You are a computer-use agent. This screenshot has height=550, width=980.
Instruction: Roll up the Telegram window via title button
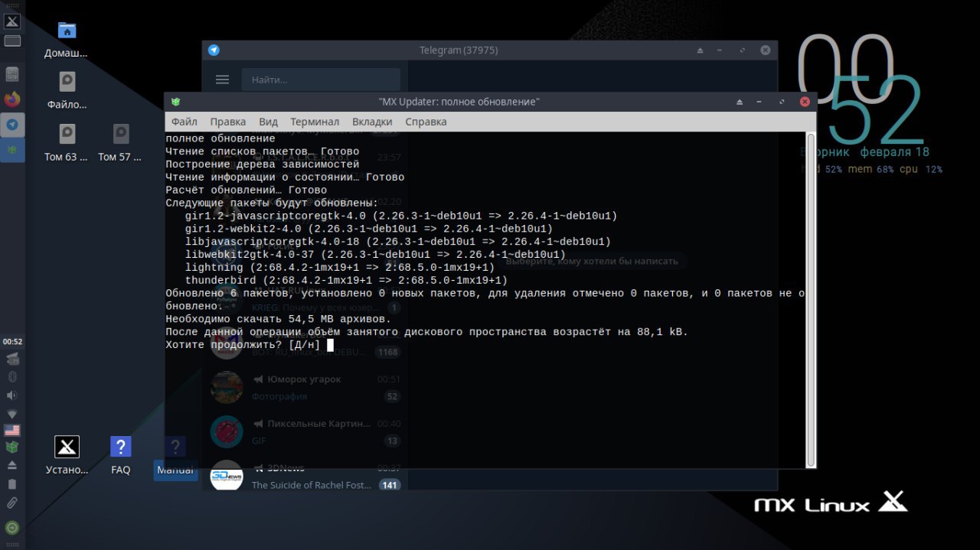700,50
